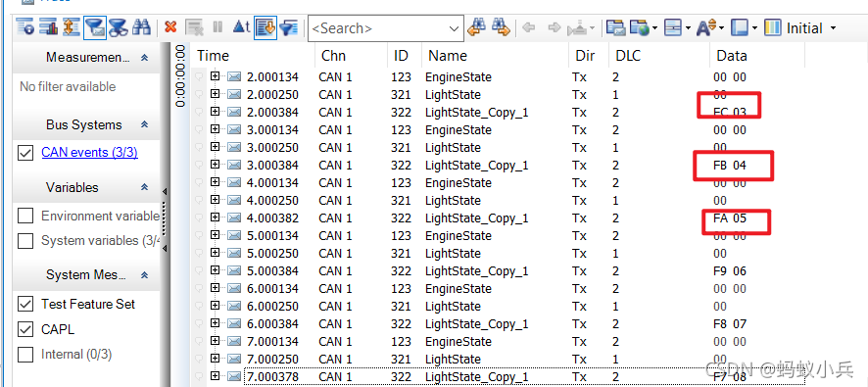This screenshot has height=387, width=868.
Task: Collapse the Measurement filter section
Action: [144, 57]
